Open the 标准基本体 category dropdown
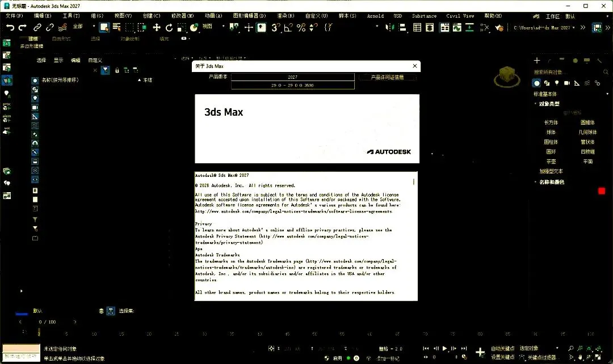The width and height of the screenshot is (613, 364). (571, 94)
